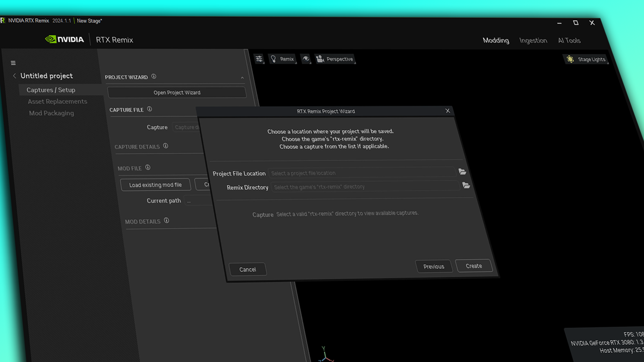
Task: Click the hamburger menu icon above Untitled project
Action: click(13, 62)
